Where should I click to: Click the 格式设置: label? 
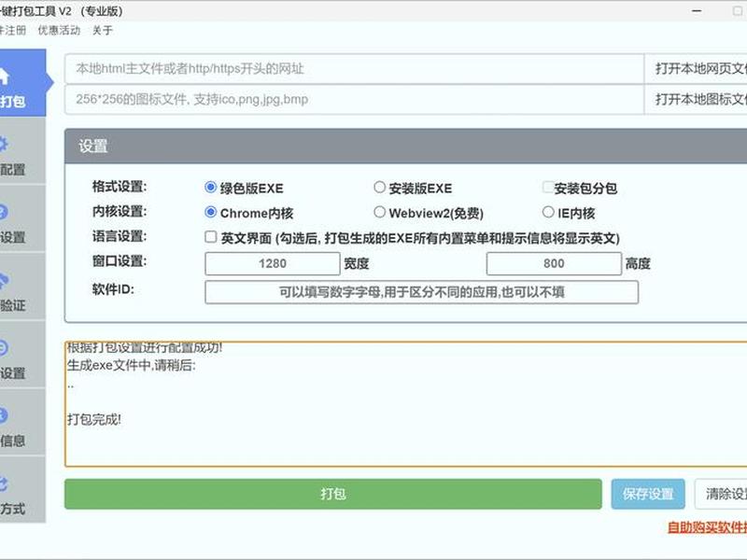coord(120,187)
